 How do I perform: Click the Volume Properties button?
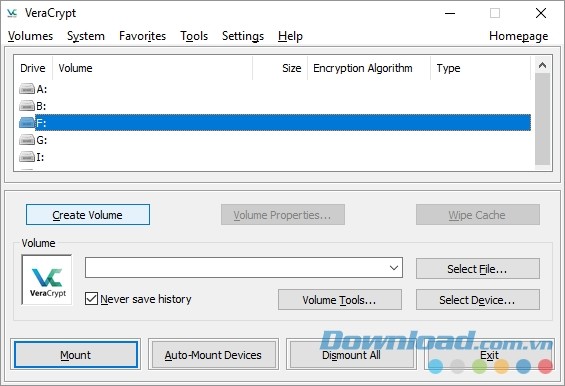coord(282,215)
